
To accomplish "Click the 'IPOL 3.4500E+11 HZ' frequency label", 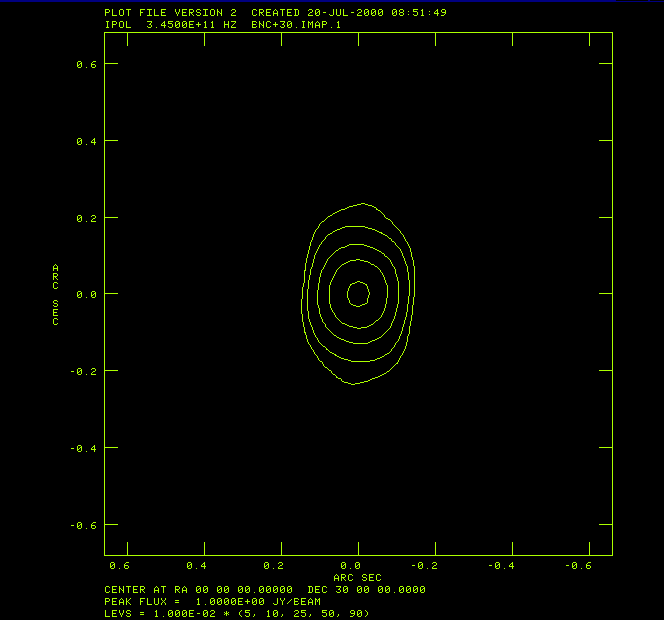I will point(170,25).
